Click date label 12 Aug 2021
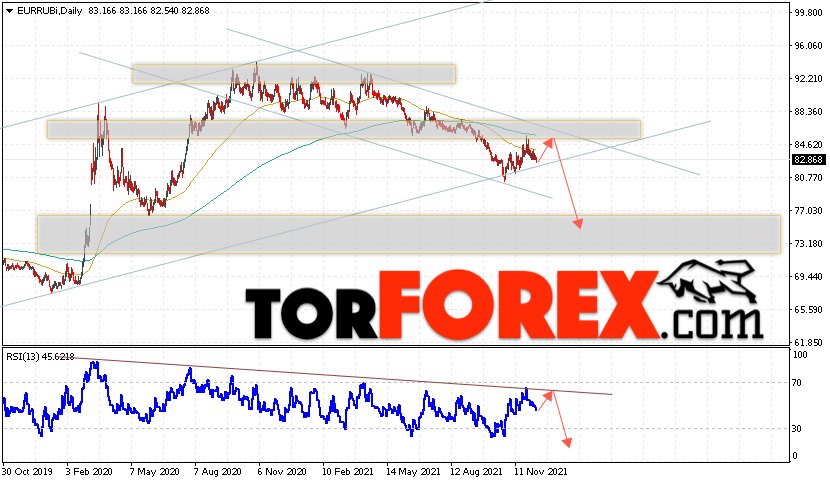 (x=476, y=471)
